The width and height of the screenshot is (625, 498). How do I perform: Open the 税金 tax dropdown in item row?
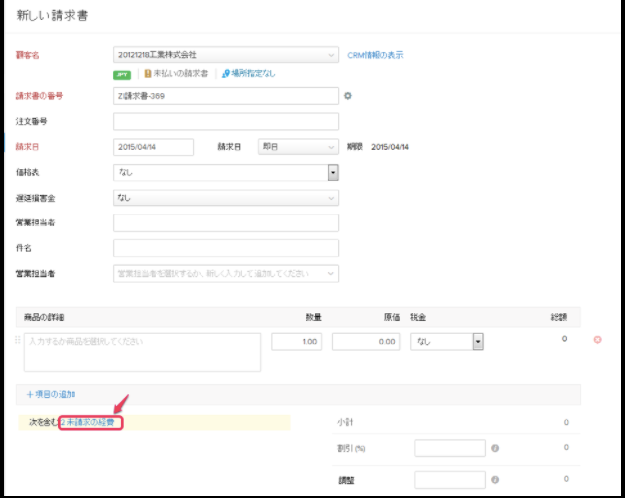[447, 342]
